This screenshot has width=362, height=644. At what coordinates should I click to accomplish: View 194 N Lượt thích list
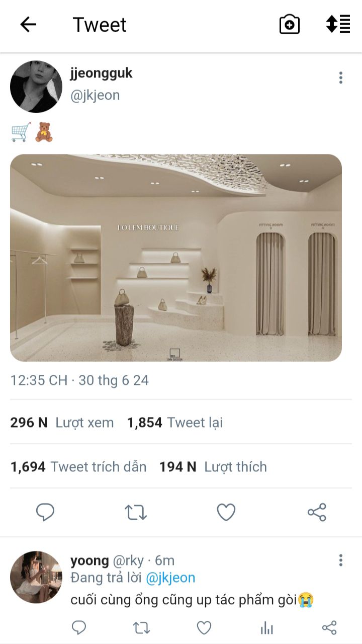[213, 467]
